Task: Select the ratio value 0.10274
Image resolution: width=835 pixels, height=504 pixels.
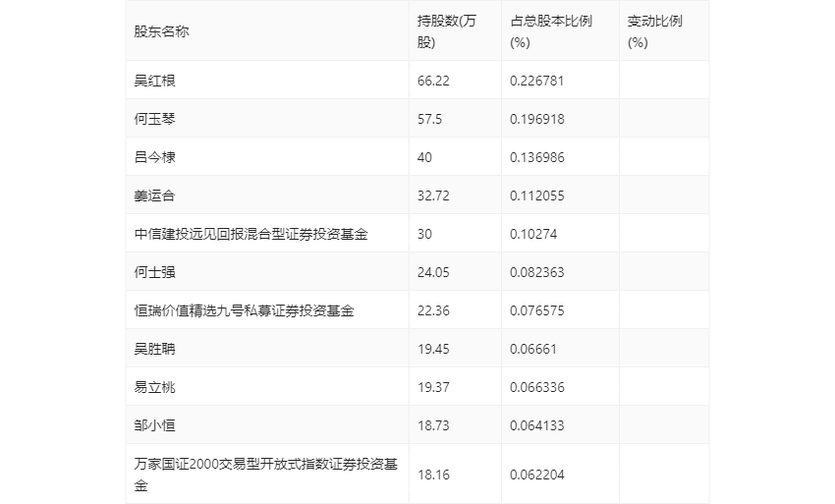Action: point(533,234)
